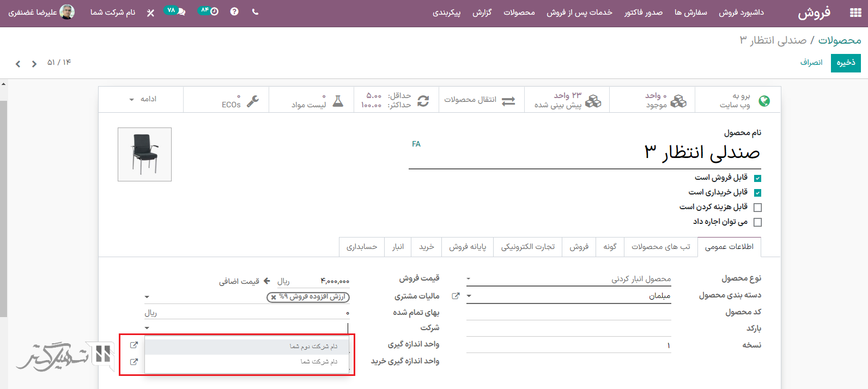Click the globe icon to go to website
Image resolution: width=868 pixels, height=389 pixels.
tap(764, 101)
